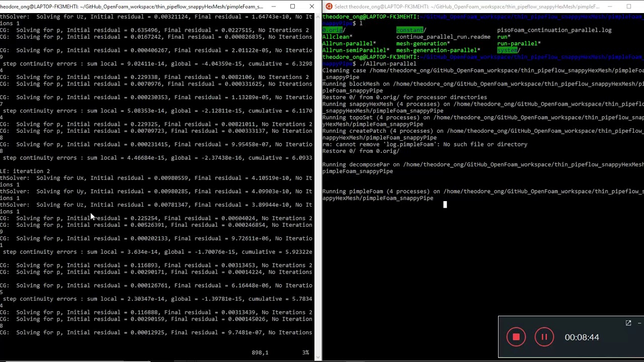This screenshot has height=362, width=644.
Task: Click the highlighted 'constant/' directory name
Action: tap(411, 30)
